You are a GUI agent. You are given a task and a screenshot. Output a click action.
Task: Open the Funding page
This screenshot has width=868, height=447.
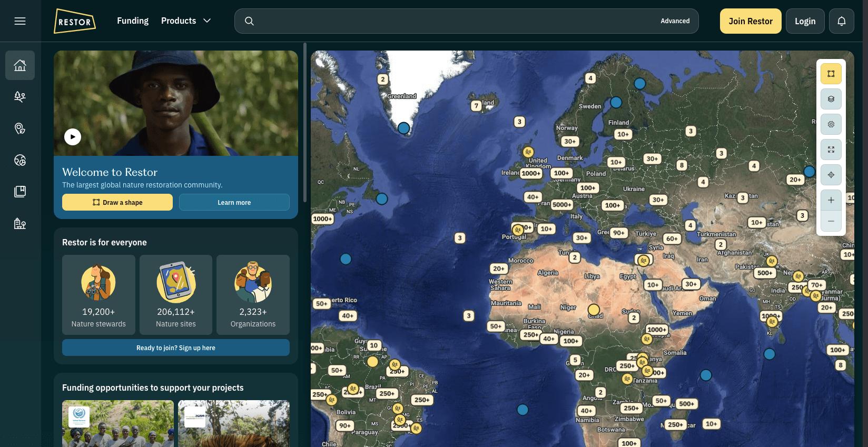click(133, 21)
